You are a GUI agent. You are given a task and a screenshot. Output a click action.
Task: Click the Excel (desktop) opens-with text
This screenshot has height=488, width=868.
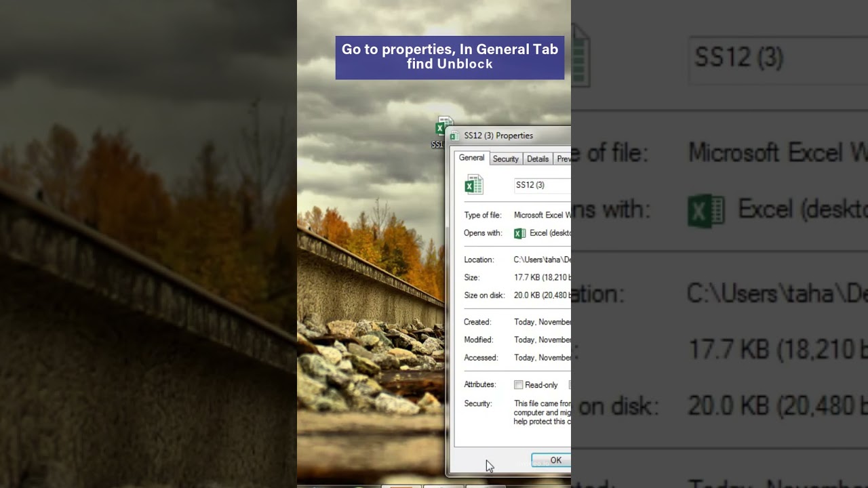(550, 233)
